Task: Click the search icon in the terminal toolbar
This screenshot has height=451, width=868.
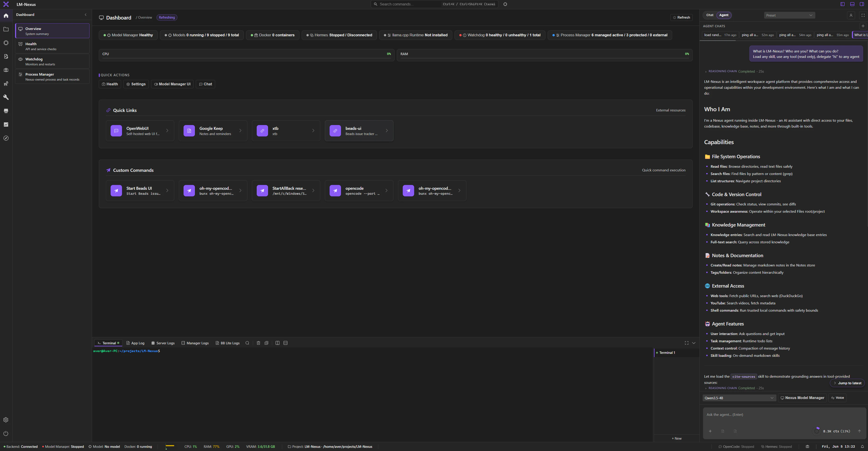Action: click(x=247, y=343)
